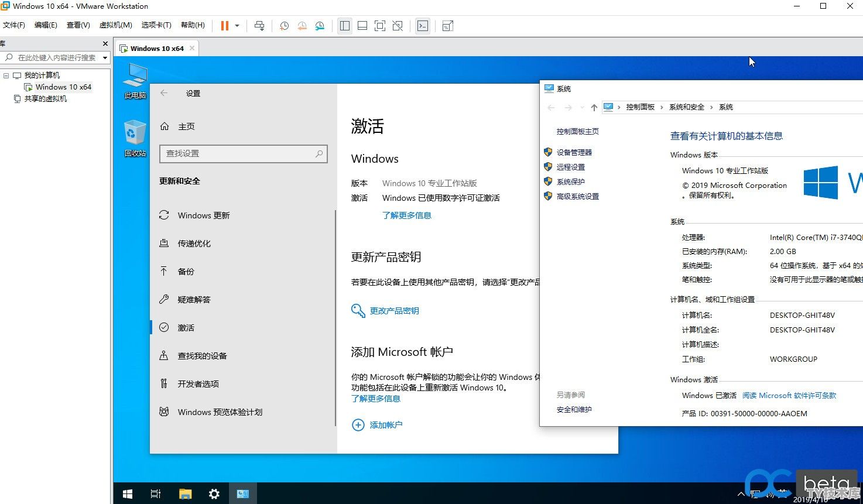
Task: Open the 编辑(E) menu
Action: coord(46,25)
